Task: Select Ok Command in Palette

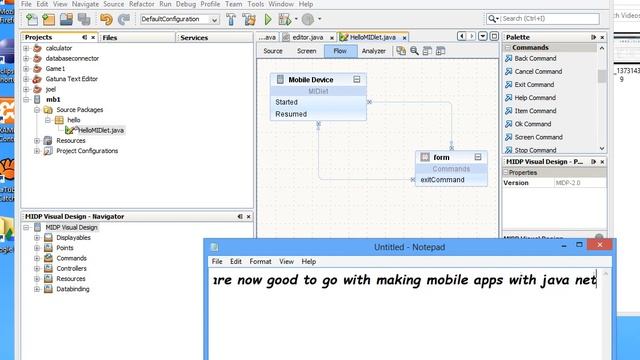Action: coord(533,124)
